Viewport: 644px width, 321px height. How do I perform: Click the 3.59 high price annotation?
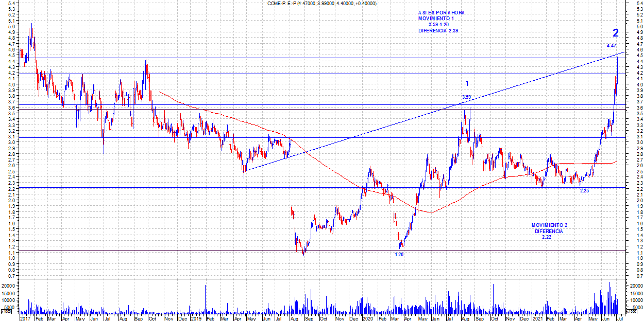466,97
